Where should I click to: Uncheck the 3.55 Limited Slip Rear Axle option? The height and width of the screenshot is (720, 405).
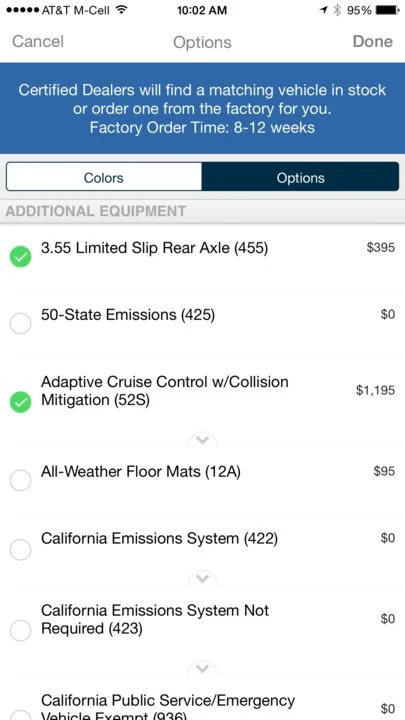click(x=21, y=257)
